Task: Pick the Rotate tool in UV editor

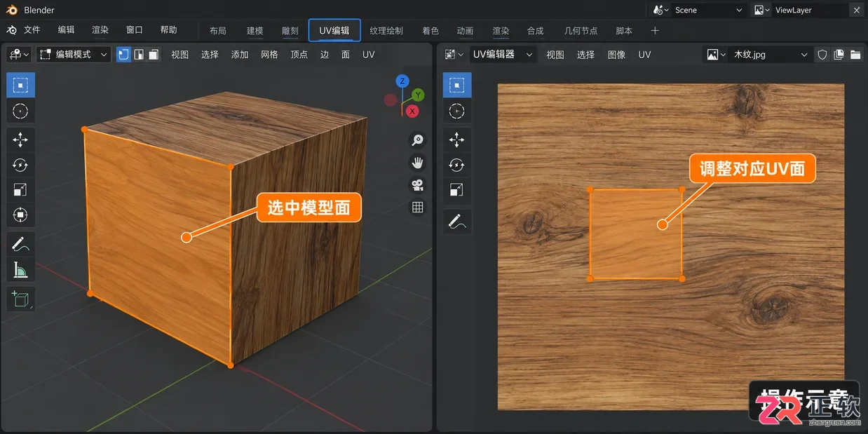Action: pyautogui.click(x=457, y=165)
